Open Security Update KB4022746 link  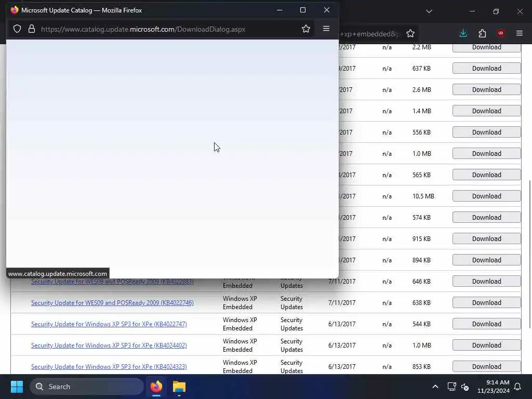112,303
